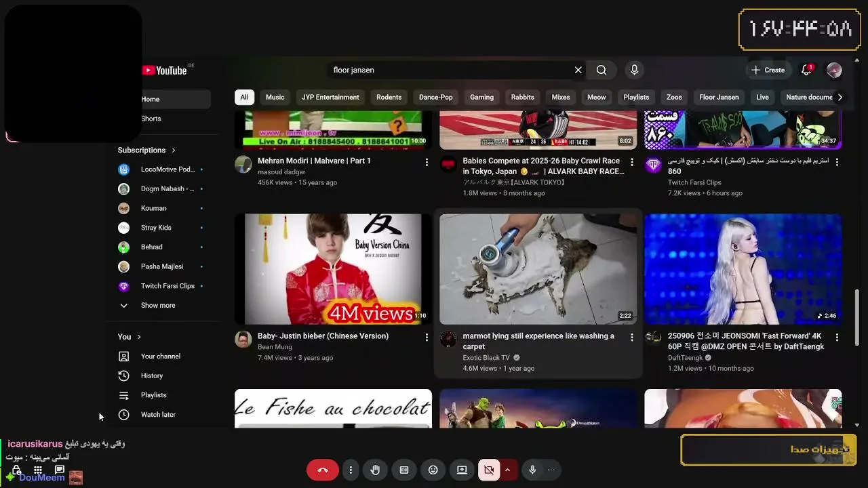Open the YouTube logo home link
The width and height of the screenshot is (868, 488).
click(164, 70)
